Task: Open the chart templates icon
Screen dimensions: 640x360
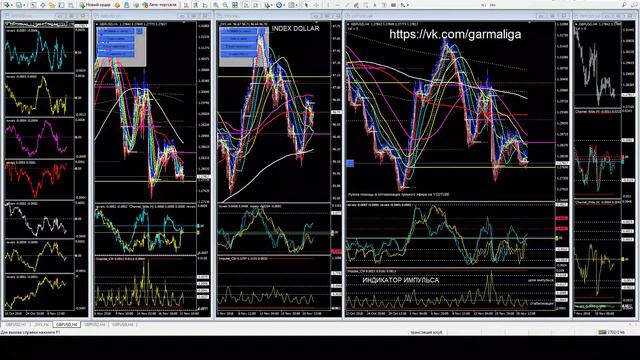Action: (x=291, y=5)
